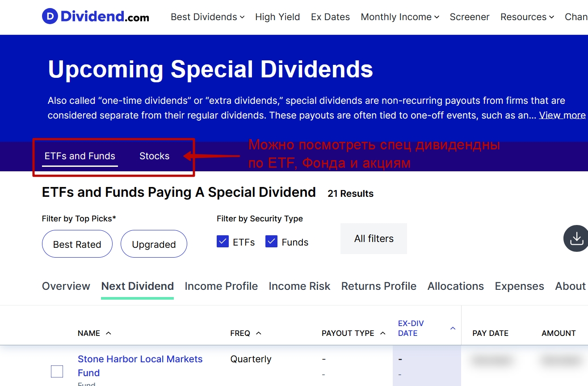Sort by NAME column arrow

click(108, 333)
